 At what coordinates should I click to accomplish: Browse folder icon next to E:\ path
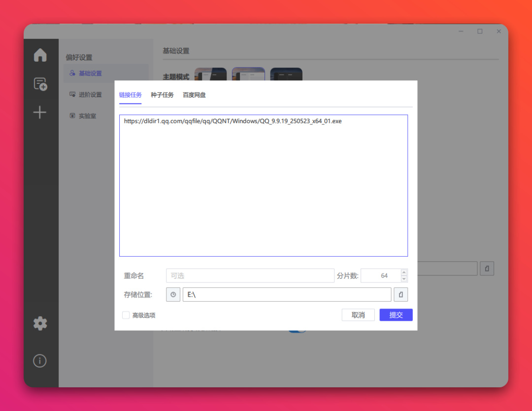coord(400,295)
